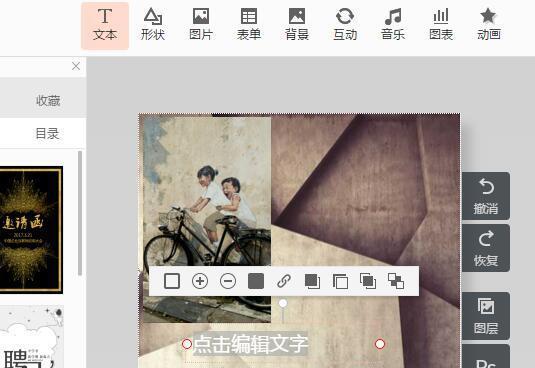Select the 文本 text tool

point(105,26)
